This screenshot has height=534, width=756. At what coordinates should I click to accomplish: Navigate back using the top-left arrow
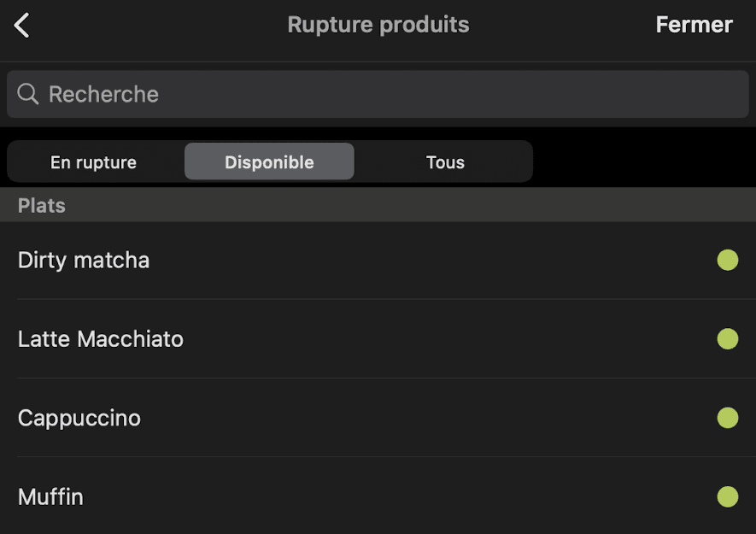pos(21,25)
